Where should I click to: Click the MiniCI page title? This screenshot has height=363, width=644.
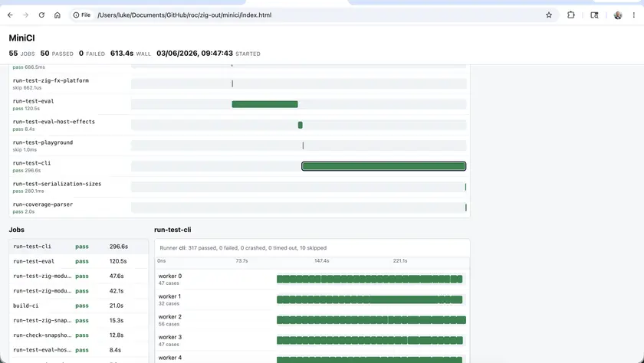click(x=21, y=38)
